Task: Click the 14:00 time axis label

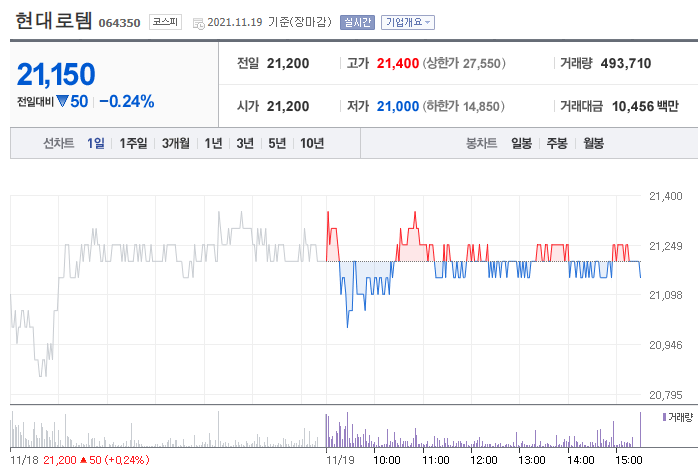Action: click(580, 460)
